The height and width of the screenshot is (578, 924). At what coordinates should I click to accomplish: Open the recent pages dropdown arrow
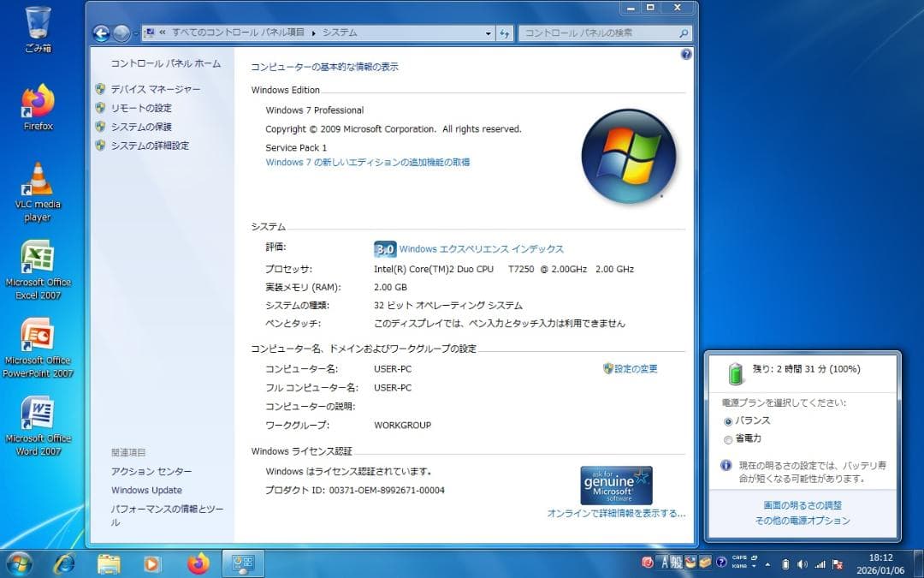tap(135, 33)
